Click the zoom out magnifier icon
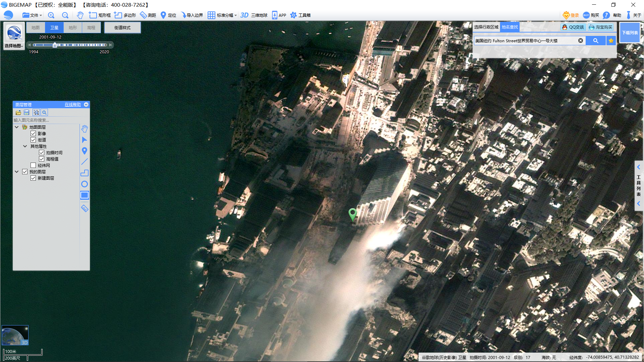Image resolution: width=644 pixels, height=362 pixels. click(65, 15)
